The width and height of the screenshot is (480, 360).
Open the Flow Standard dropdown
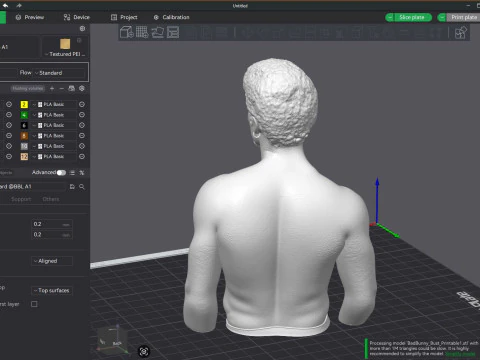point(60,73)
